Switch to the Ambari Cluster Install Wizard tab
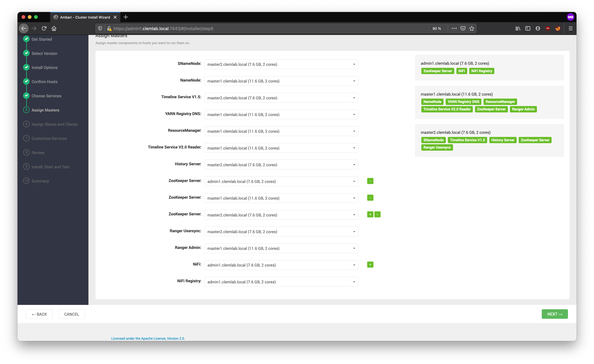 85,17
